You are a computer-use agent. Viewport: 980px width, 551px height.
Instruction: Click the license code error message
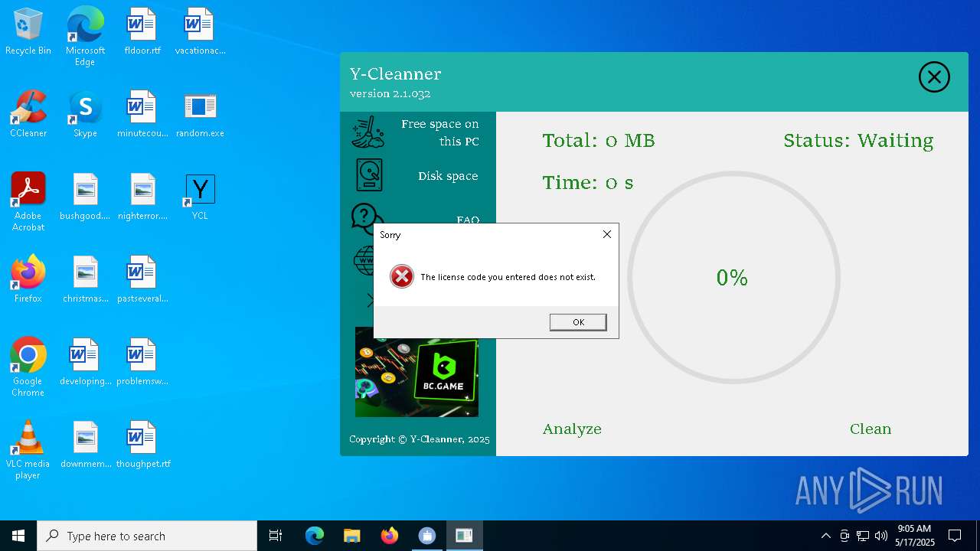pos(508,277)
